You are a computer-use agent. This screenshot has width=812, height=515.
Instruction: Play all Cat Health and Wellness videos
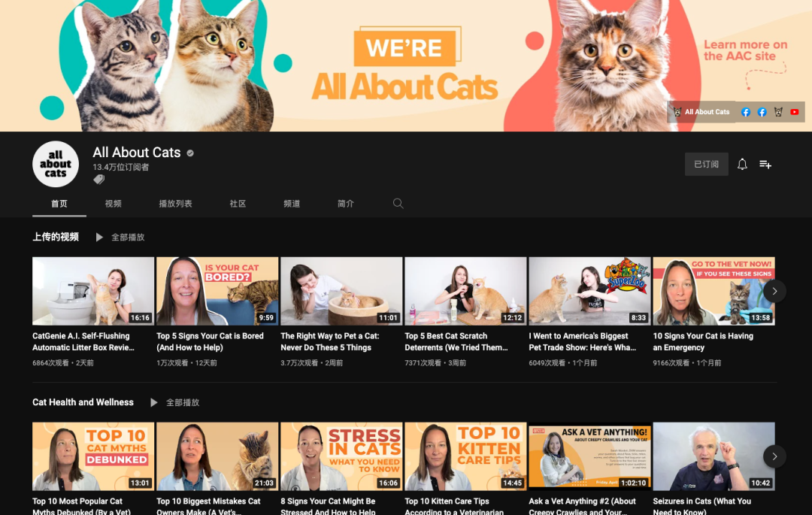click(x=154, y=402)
